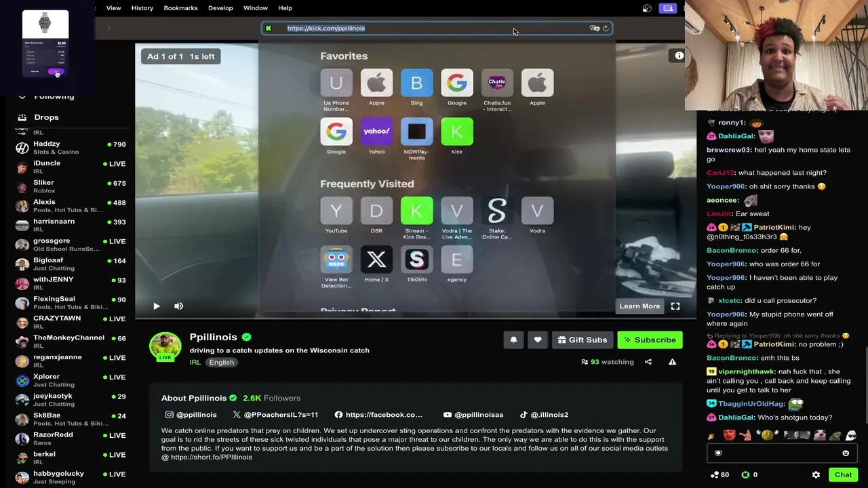Open the Ppillinois profile avatar

click(165, 346)
